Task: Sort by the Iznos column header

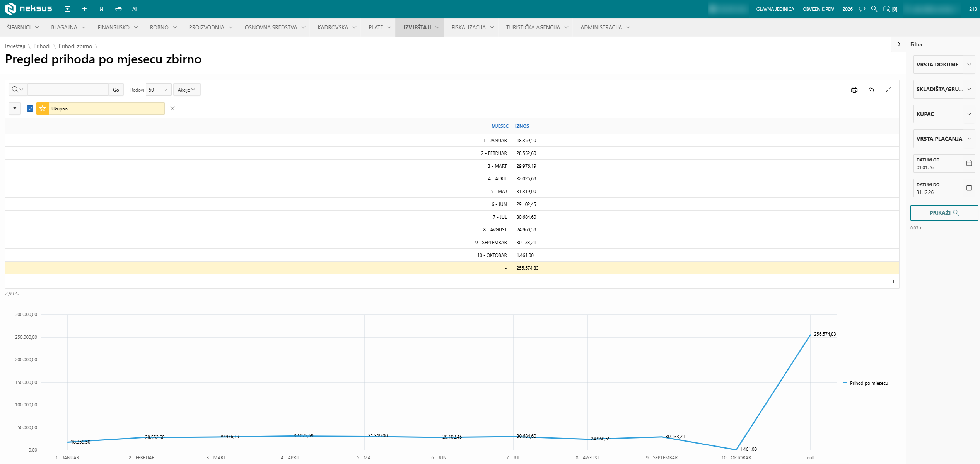Action: click(x=522, y=126)
